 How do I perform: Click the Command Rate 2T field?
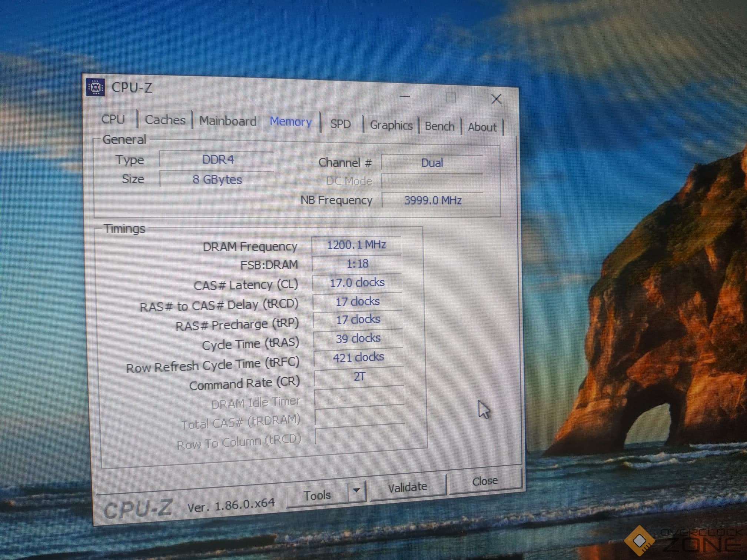coord(359,377)
